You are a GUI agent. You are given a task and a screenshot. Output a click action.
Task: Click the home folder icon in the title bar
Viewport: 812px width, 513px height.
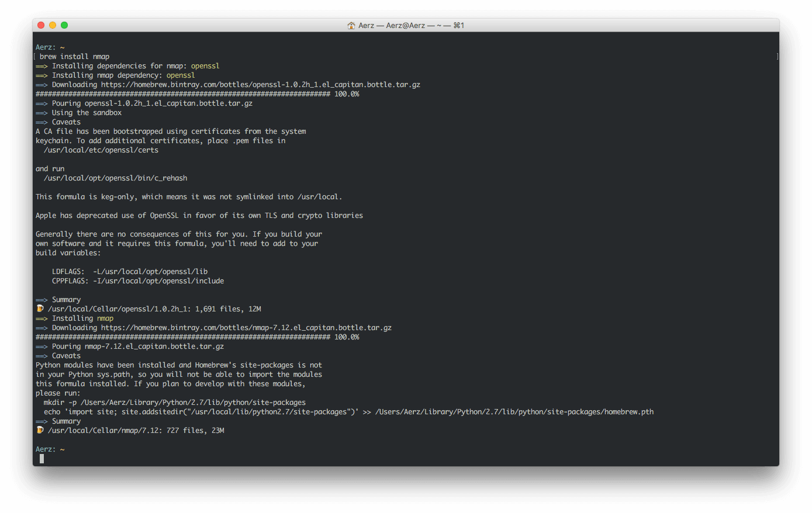351,25
